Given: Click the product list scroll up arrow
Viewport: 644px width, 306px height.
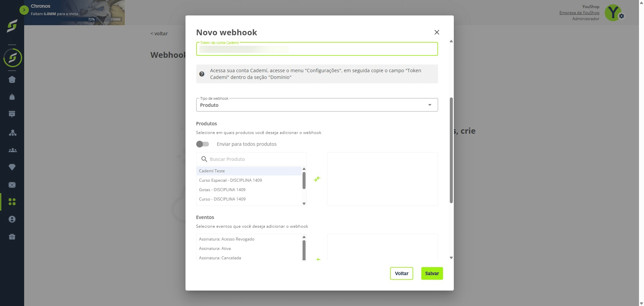Looking at the screenshot, I should [x=304, y=169].
